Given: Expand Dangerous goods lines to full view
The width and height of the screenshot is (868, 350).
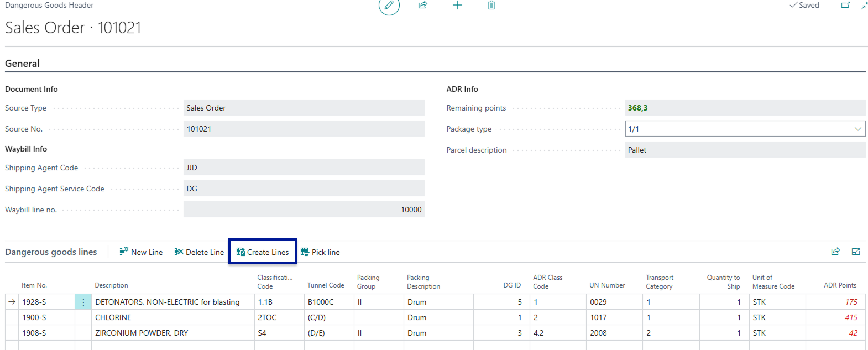Looking at the screenshot, I should pos(856,252).
